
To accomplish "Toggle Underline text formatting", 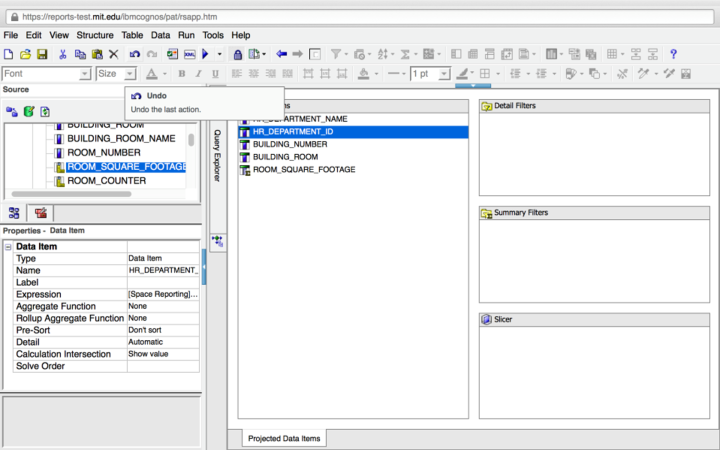I will pyautogui.click(x=214, y=74).
